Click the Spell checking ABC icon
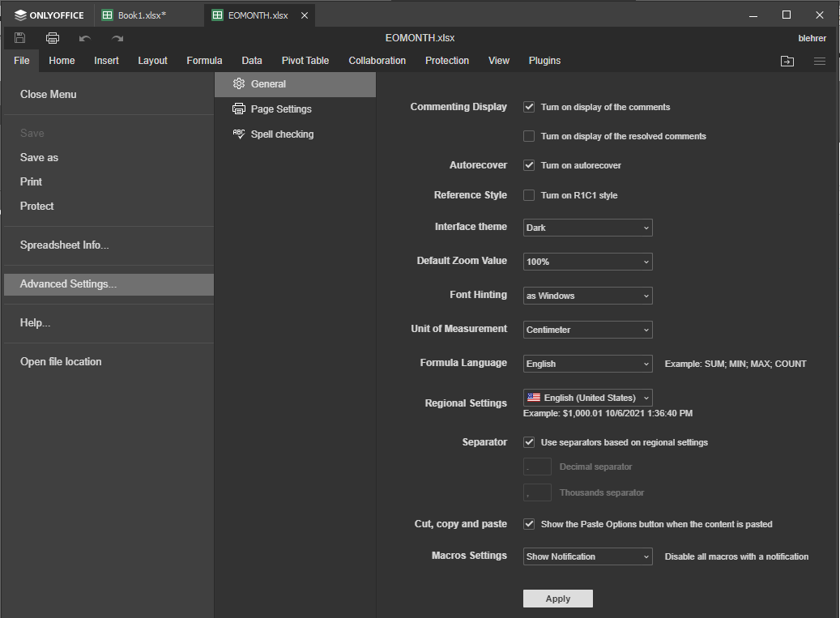 coord(239,134)
